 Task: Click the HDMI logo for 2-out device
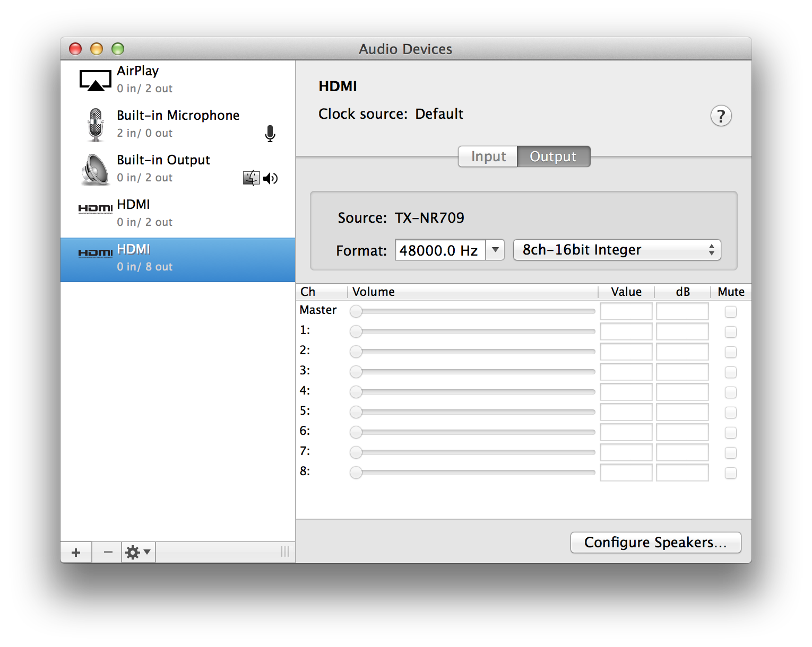point(96,208)
